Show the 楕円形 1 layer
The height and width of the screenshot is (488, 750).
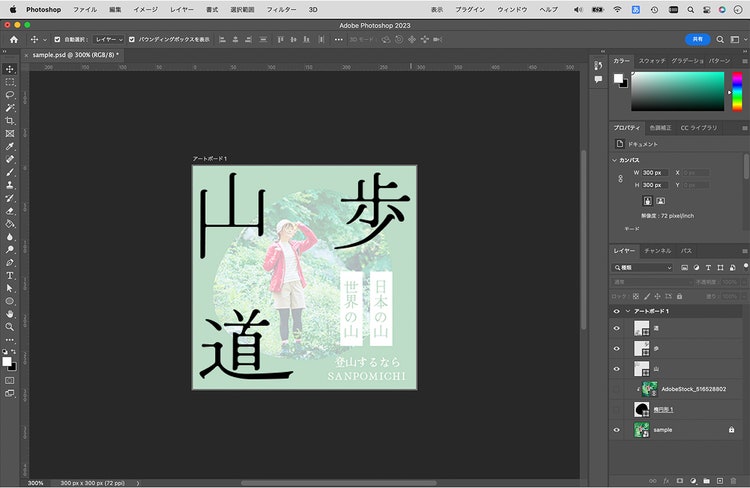pos(617,410)
